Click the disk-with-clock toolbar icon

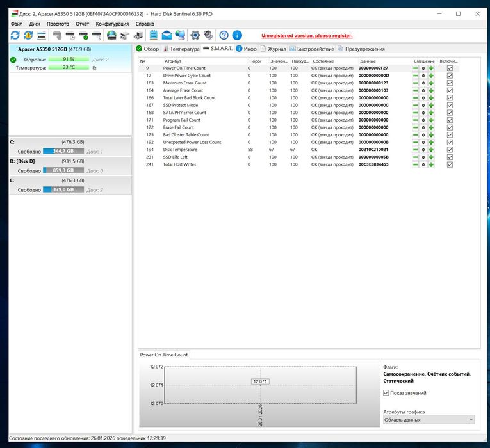tap(70, 35)
